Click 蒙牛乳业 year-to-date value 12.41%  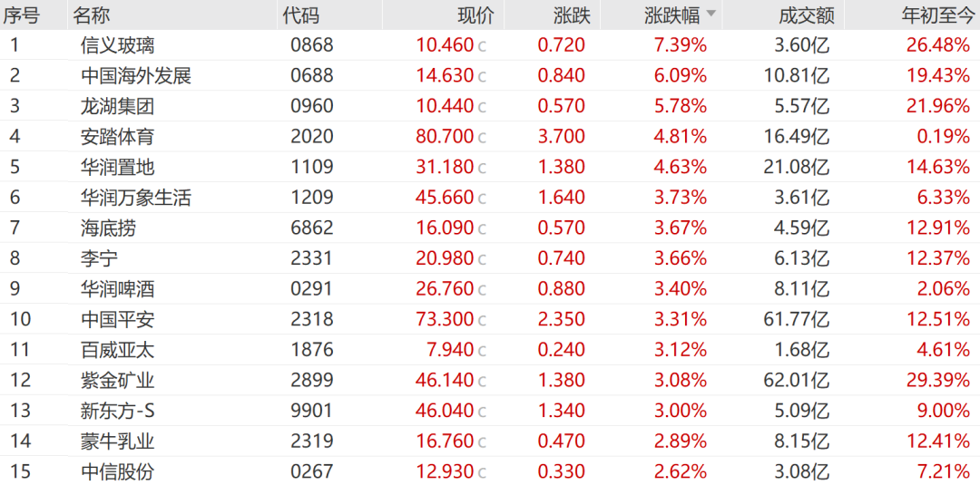pos(938,441)
